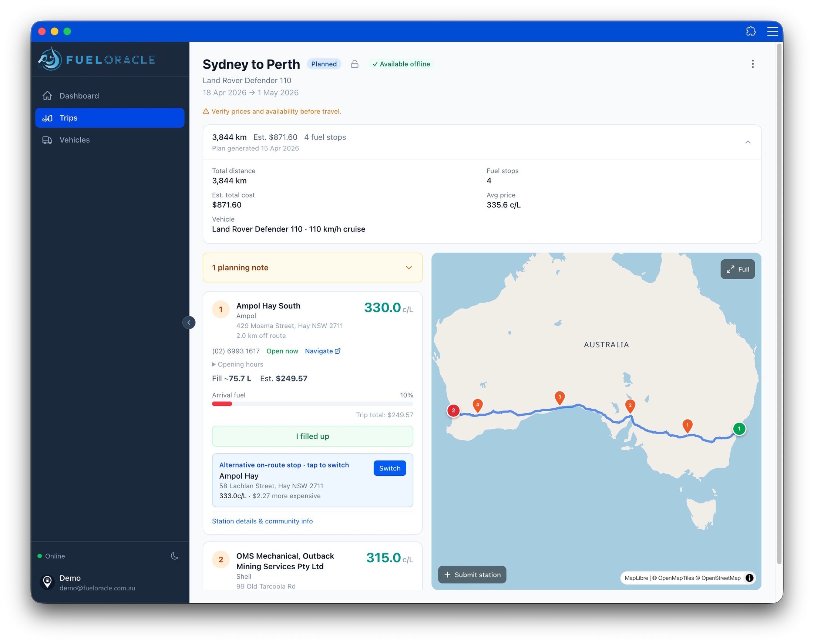Open Station details & community info link
The height and width of the screenshot is (644, 814).
click(x=262, y=521)
